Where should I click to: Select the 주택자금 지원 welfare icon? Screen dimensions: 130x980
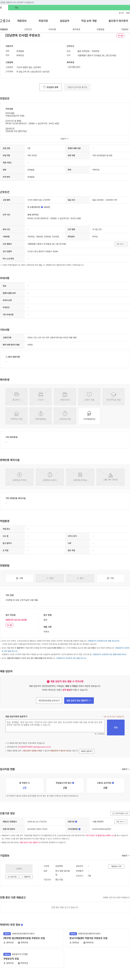[16, 416]
